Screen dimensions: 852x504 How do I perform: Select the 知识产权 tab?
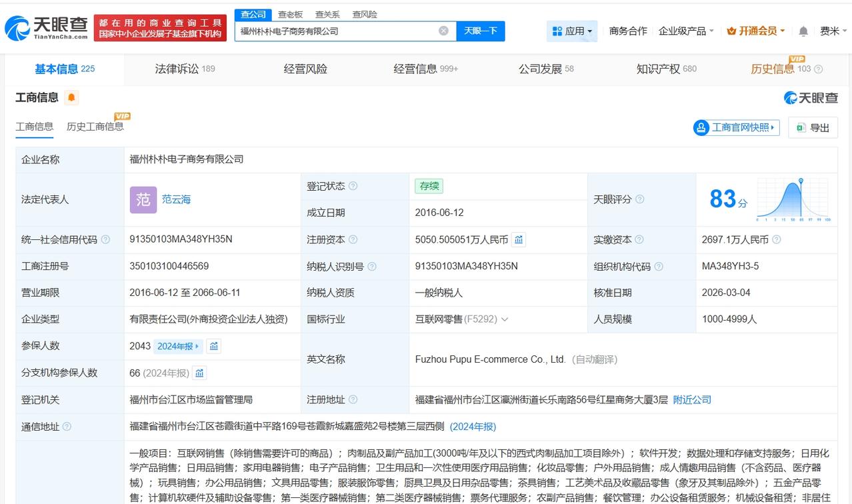(x=667, y=69)
